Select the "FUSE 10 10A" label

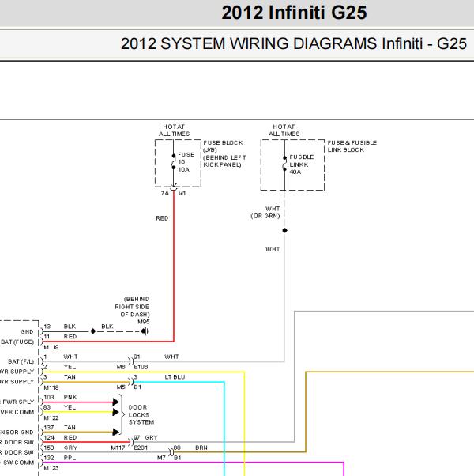186,162
